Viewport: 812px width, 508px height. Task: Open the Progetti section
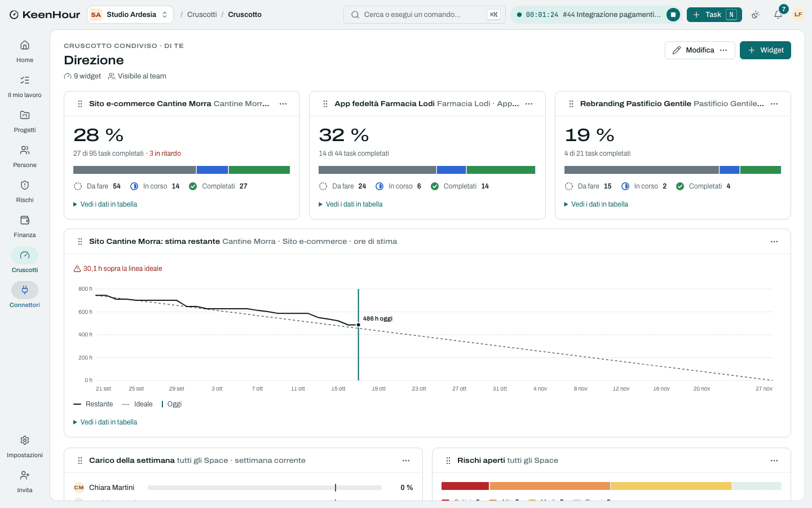point(25,121)
